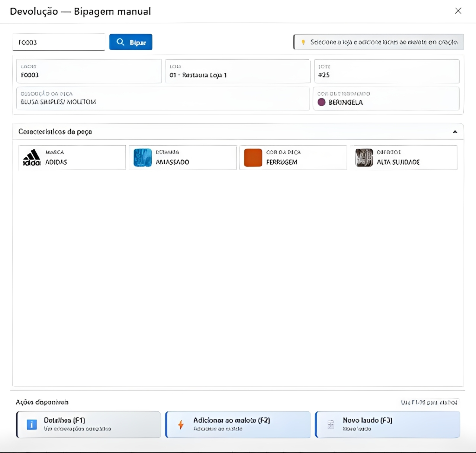Click the orange lightning bolt icon
This screenshot has width=476, height=453.
click(x=181, y=424)
